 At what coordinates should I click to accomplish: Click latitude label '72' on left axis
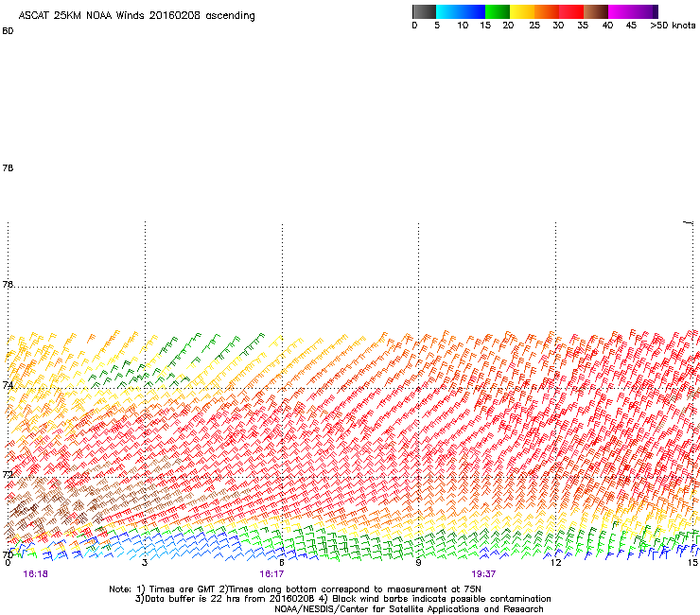(8, 474)
